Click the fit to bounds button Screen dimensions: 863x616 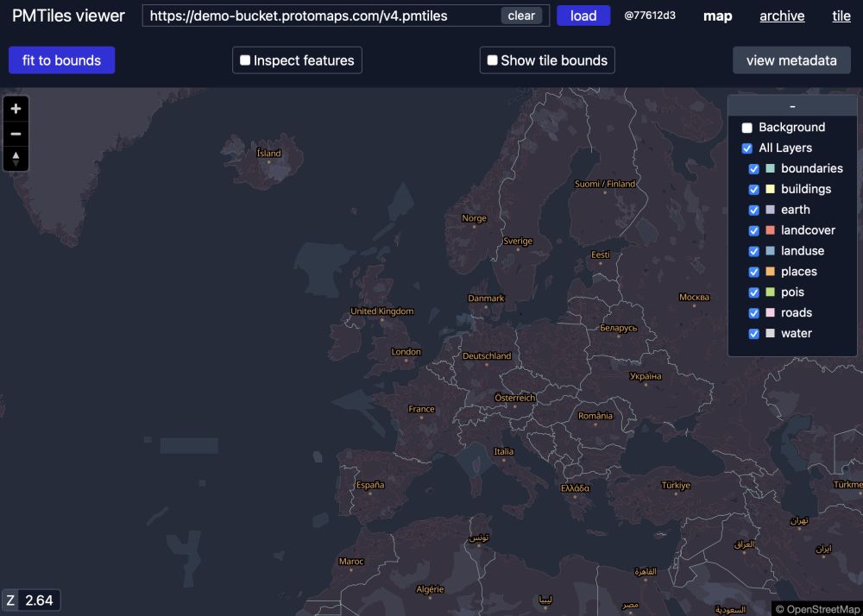pos(61,60)
